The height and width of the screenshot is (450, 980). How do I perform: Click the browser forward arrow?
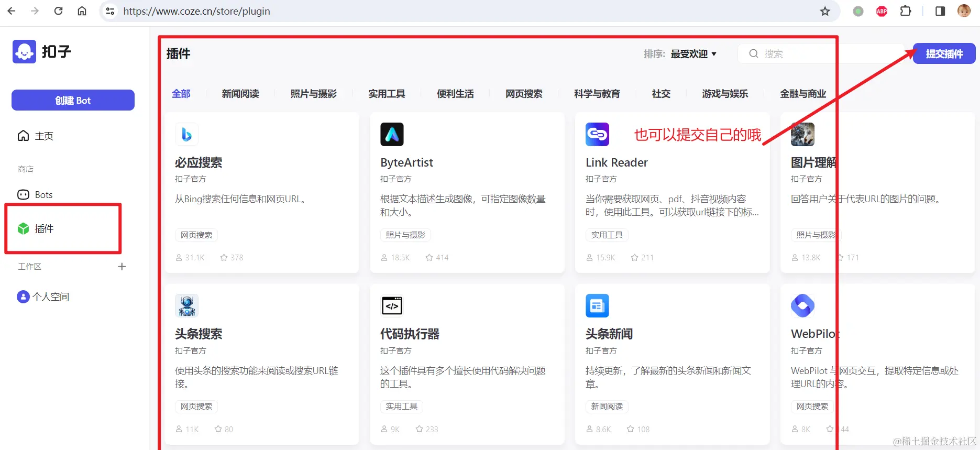[x=35, y=11]
